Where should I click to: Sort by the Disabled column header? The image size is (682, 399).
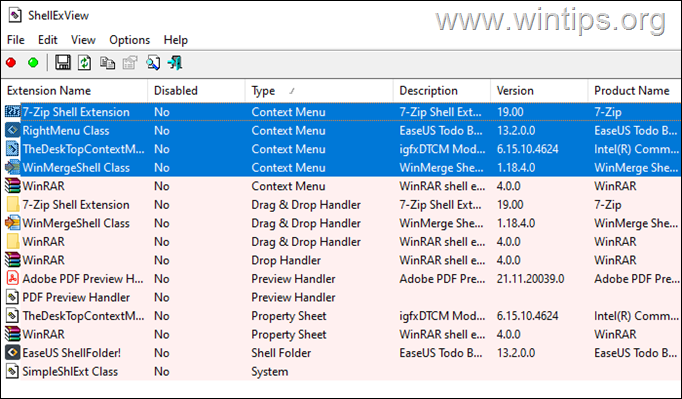pos(197,91)
